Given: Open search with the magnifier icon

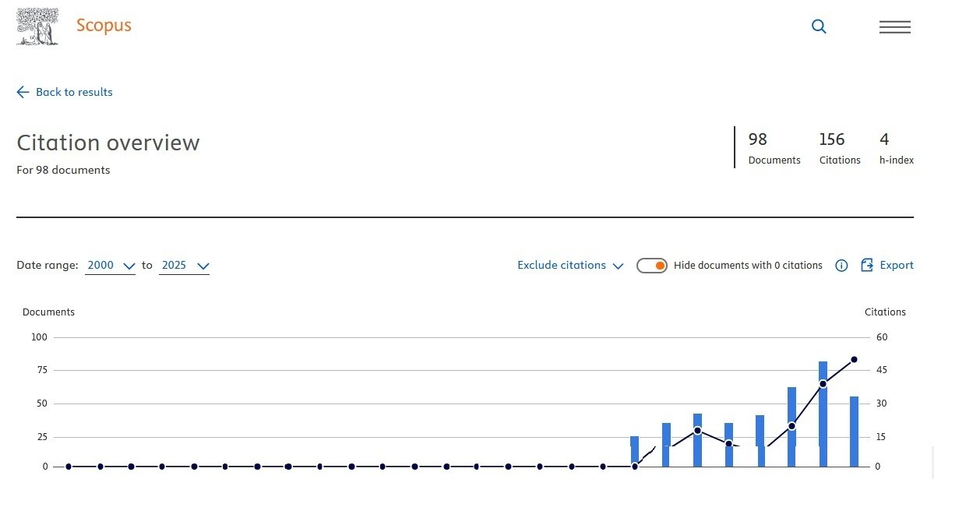Looking at the screenshot, I should coord(819,26).
